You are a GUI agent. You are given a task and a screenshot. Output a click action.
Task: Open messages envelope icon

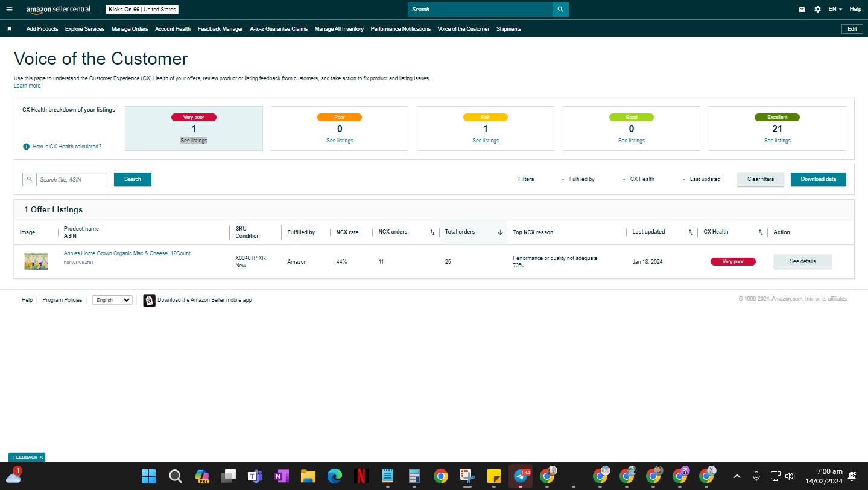(x=802, y=10)
